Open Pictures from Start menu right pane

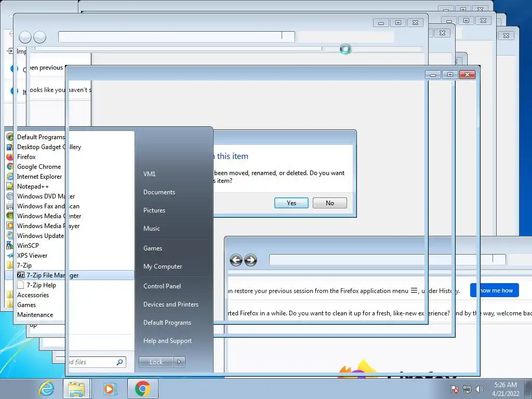[154, 210]
